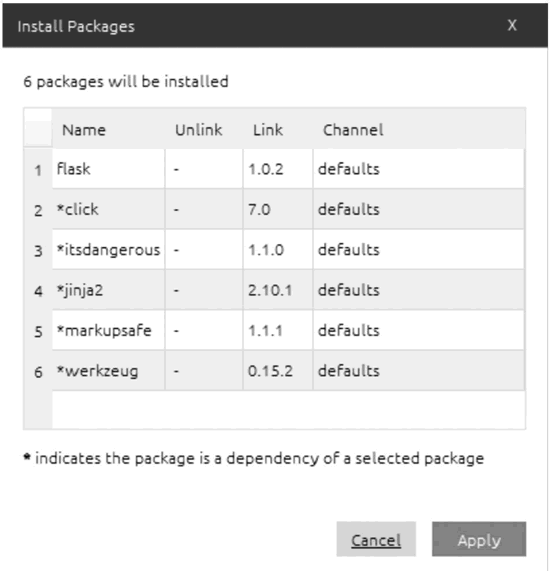Select the *markupsafe package cell
This screenshot has height=571, width=550.
point(109,331)
